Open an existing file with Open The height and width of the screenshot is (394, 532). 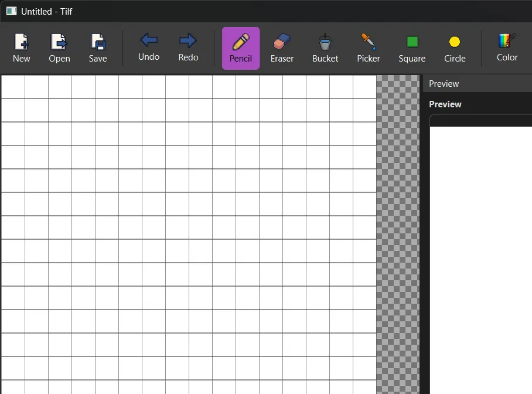[x=59, y=48]
